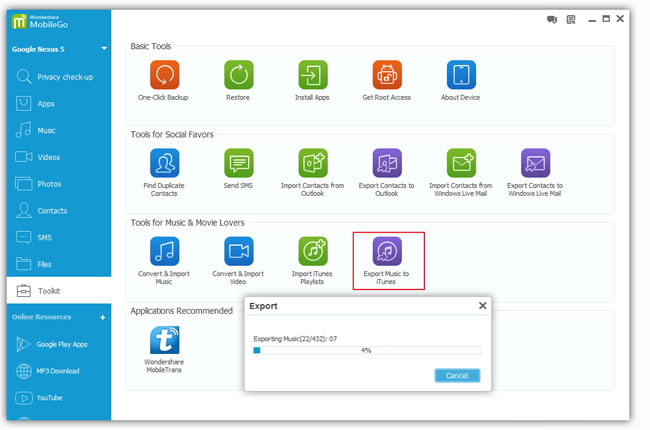This screenshot has width=650, height=430.
Task: Open the feedback chat icon in title bar
Action: coord(552,19)
